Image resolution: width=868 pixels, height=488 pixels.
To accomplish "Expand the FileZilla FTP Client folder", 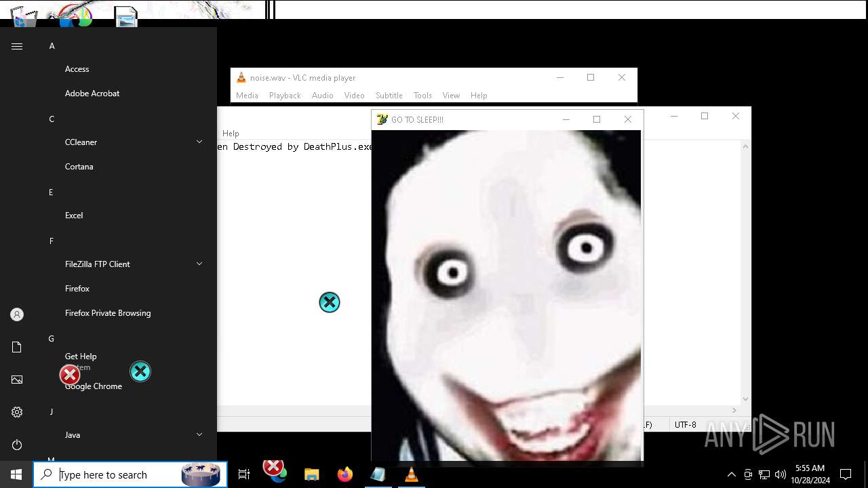I will click(199, 264).
